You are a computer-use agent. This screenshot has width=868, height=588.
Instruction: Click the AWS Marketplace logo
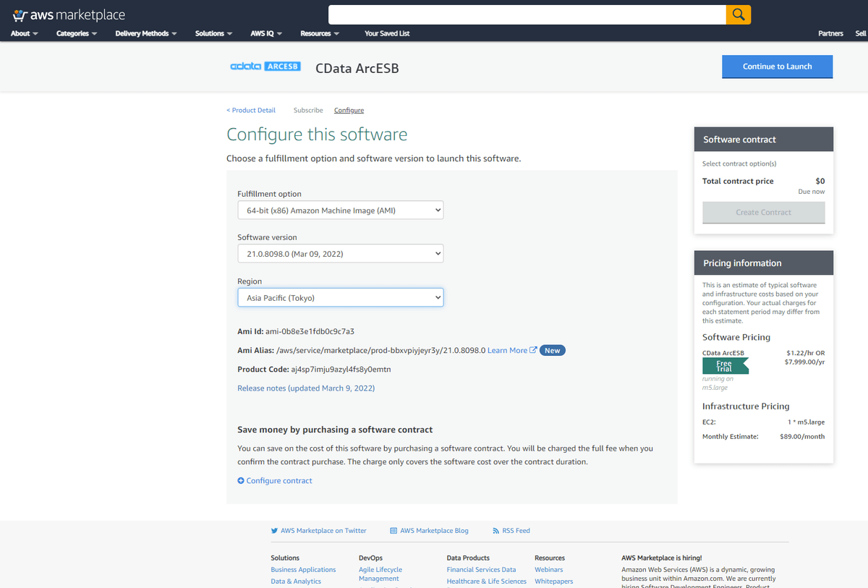(x=69, y=14)
